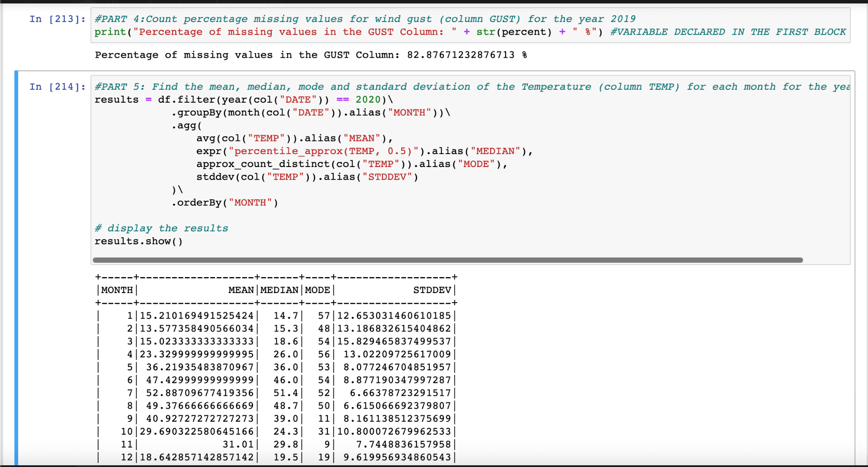The height and width of the screenshot is (467, 868).
Task: Click the PART 4 comment line
Action: click(365, 19)
